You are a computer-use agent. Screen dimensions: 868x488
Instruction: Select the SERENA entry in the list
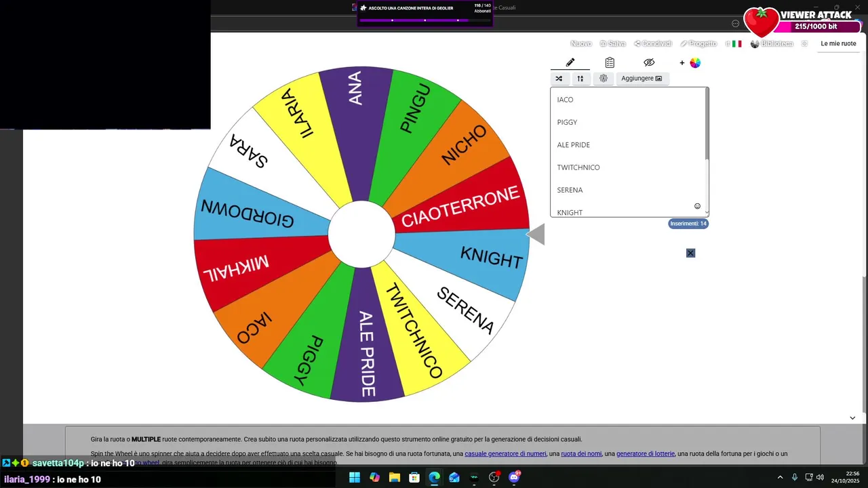[x=570, y=190]
